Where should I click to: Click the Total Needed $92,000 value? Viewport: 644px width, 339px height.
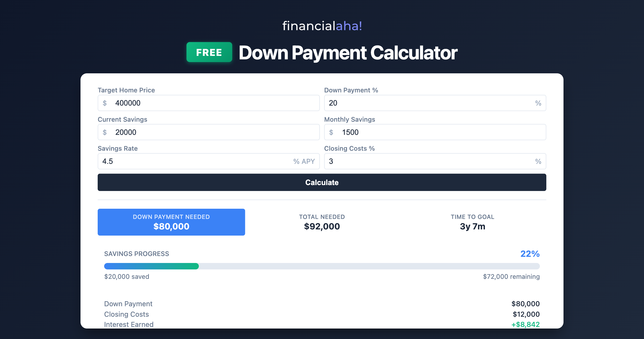coord(321,226)
